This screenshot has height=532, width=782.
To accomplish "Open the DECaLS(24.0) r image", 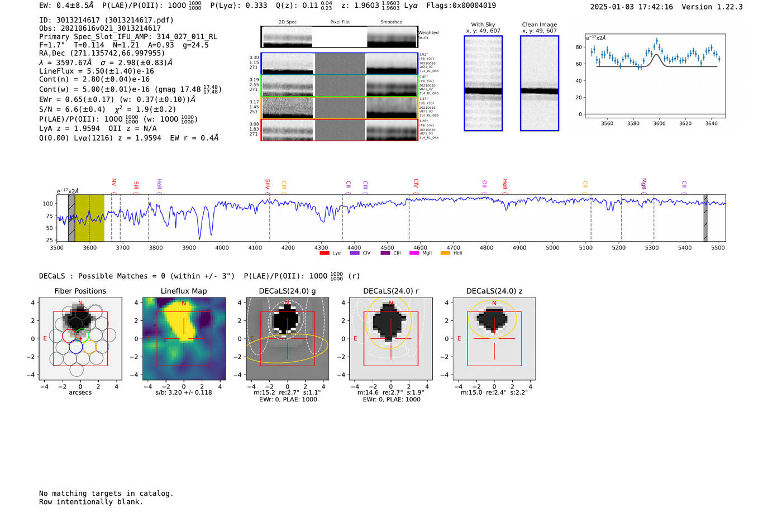I will (x=391, y=338).
